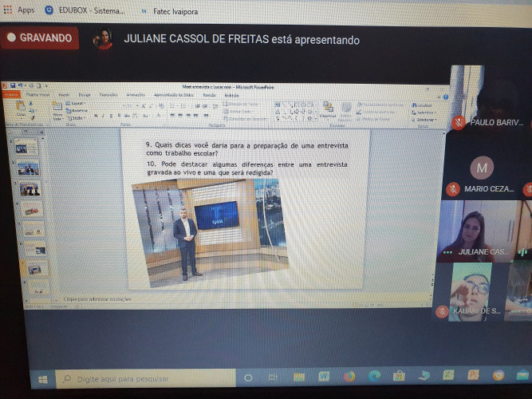This screenshot has width=532, height=399.
Task: Open Task View on the taskbar
Action: pos(273,377)
